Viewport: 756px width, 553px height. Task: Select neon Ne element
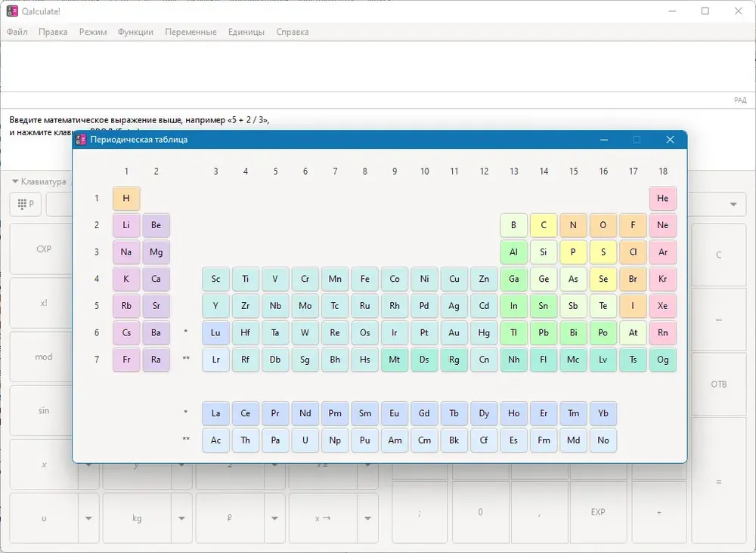point(663,225)
